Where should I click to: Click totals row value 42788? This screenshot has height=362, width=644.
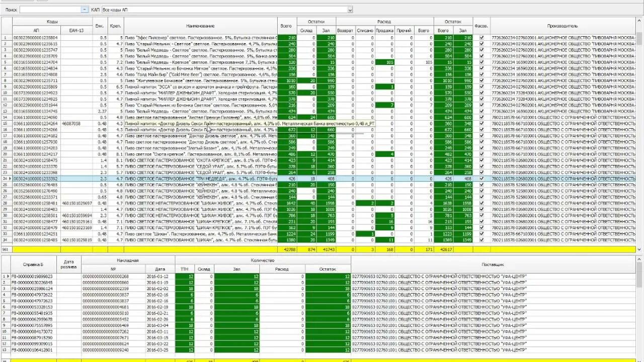(x=287, y=249)
